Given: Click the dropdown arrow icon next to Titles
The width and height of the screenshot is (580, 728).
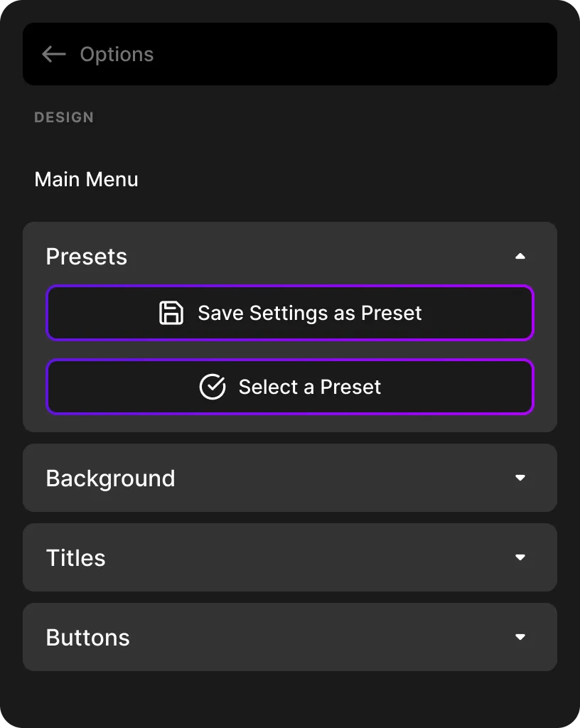Looking at the screenshot, I should [521, 557].
